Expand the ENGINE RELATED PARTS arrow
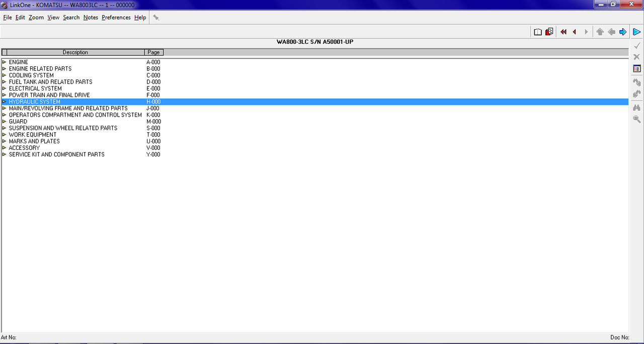The height and width of the screenshot is (344, 644). [x=4, y=69]
